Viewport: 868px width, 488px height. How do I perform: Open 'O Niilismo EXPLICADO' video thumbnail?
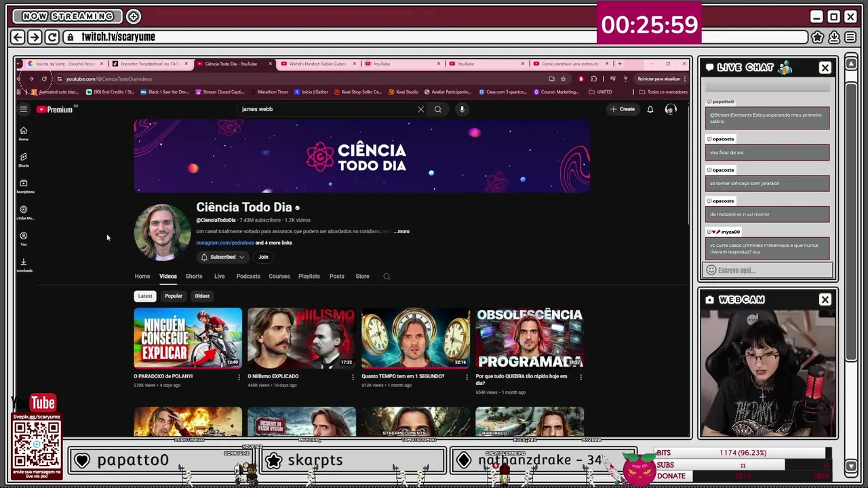(302, 338)
